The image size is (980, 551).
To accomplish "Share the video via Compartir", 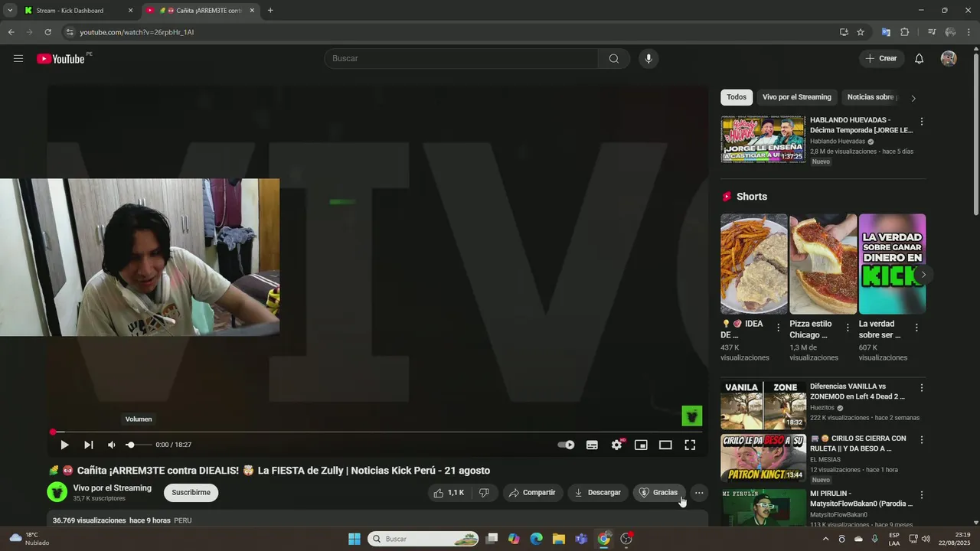I will 532,493.
